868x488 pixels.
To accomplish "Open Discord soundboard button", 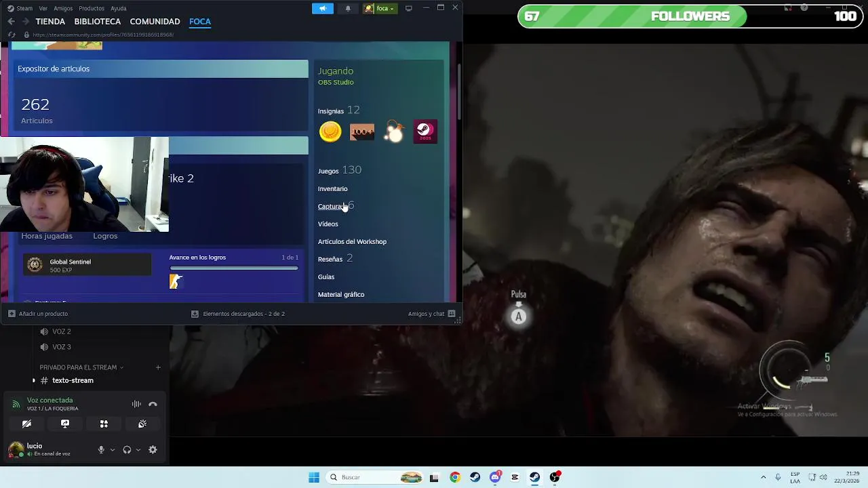I will pos(142,424).
